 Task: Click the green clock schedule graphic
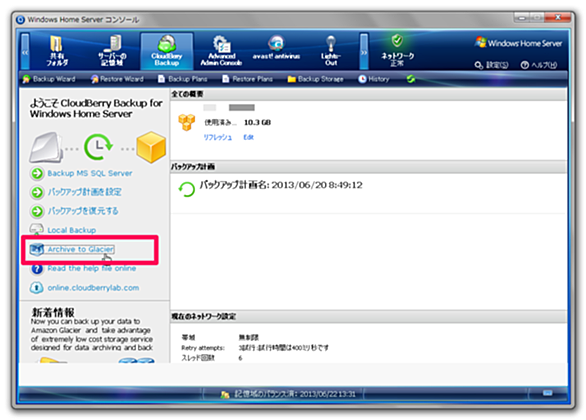point(98,147)
